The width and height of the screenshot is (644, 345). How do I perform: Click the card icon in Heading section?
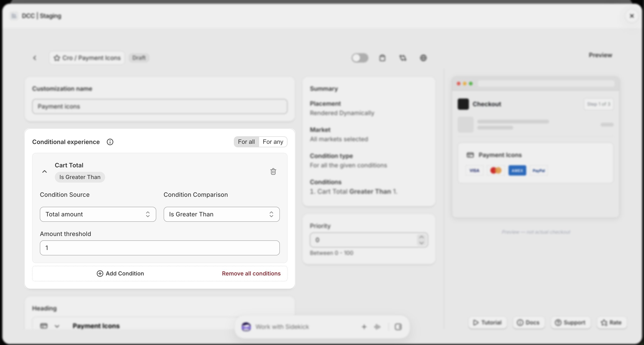(x=44, y=326)
